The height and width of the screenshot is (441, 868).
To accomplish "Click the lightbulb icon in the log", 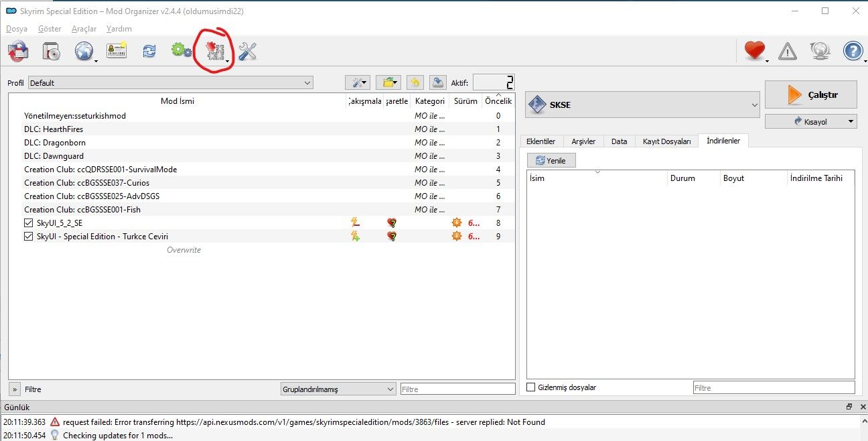I will pyautogui.click(x=55, y=435).
